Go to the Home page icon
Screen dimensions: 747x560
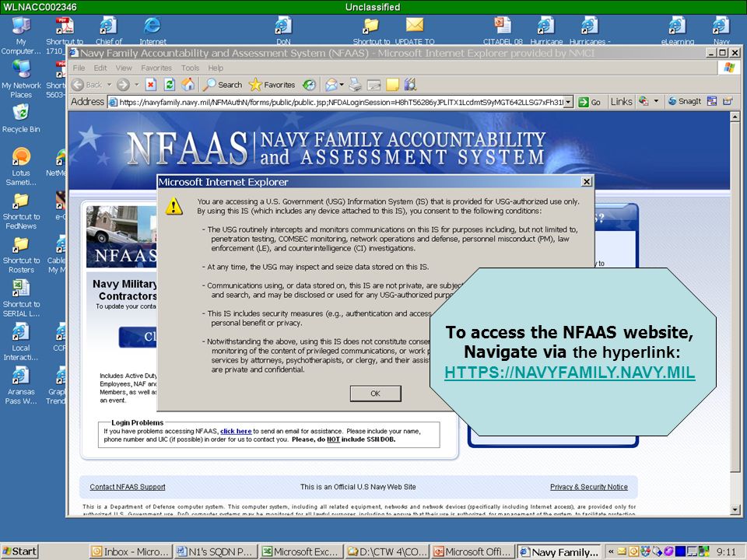point(188,84)
